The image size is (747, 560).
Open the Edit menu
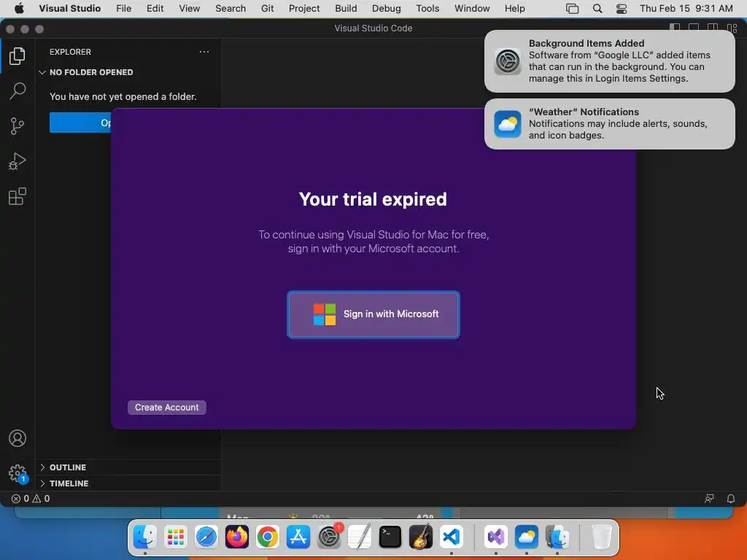pos(155,9)
